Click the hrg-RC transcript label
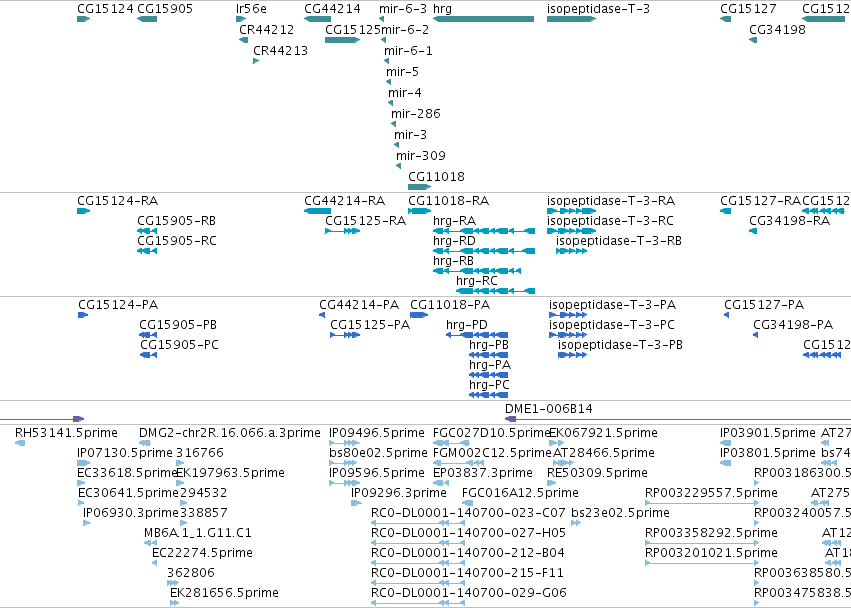Screen dimensions: 851x608 477,281
